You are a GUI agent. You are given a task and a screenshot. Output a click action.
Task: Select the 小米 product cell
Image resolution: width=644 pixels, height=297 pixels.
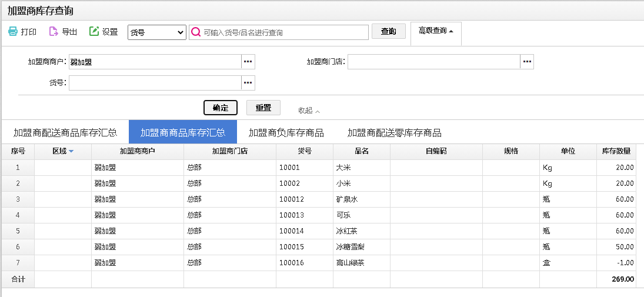[x=362, y=183]
